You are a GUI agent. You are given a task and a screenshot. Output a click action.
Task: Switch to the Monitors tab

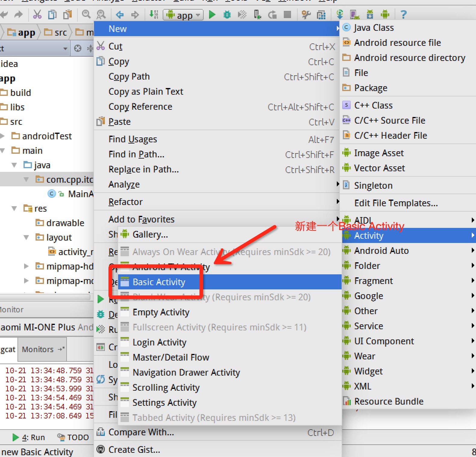coord(42,349)
